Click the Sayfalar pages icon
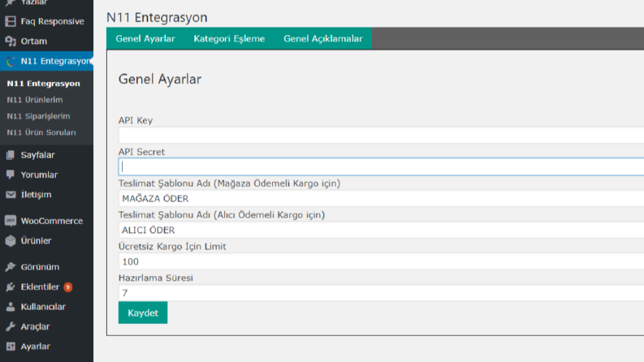Image resolution: width=644 pixels, height=362 pixels. click(x=11, y=155)
